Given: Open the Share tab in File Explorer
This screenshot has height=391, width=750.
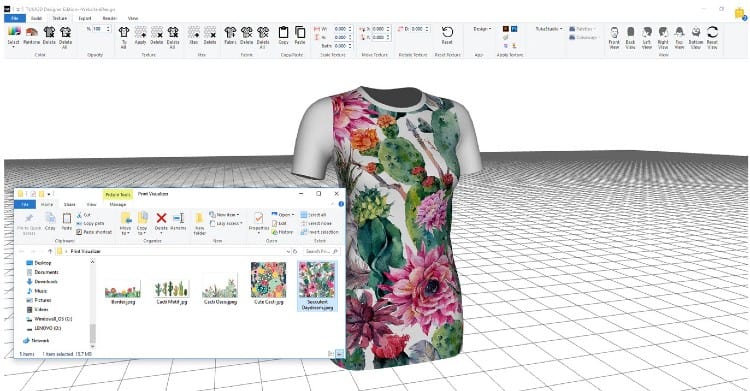Looking at the screenshot, I should (x=69, y=204).
